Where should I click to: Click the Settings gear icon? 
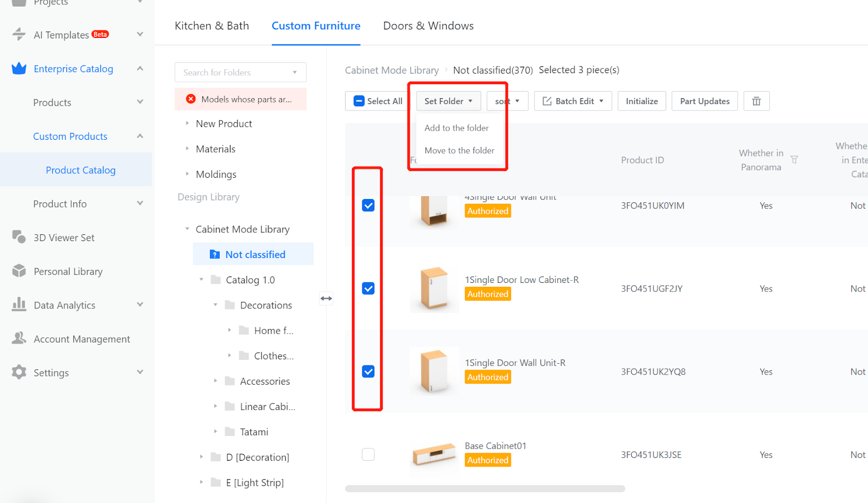(19, 372)
